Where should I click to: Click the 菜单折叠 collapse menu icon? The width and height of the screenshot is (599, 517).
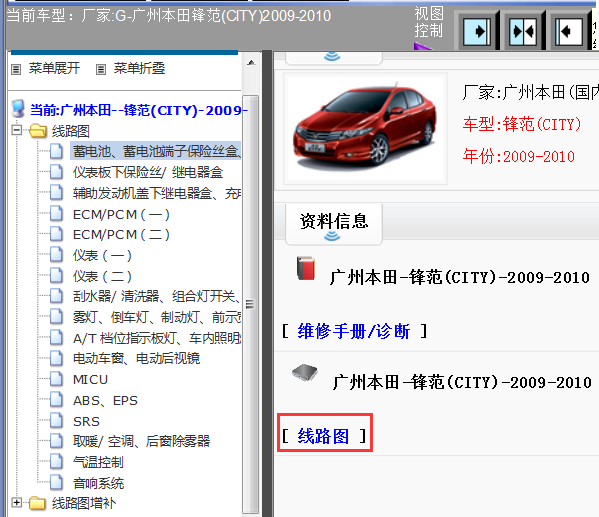[x=101, y=70]
